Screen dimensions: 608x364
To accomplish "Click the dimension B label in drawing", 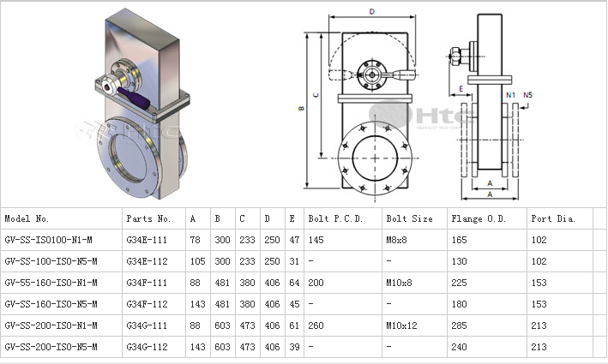I will pos(301,110).
